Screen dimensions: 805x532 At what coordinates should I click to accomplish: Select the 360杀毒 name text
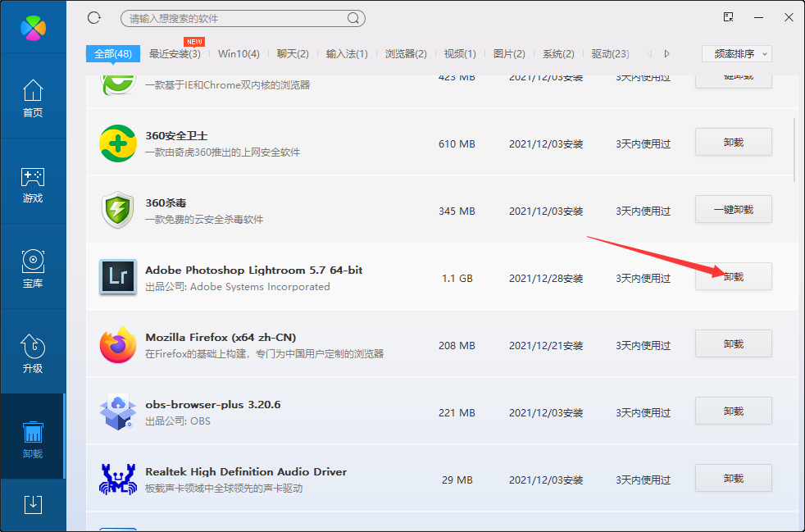point(166,202)
